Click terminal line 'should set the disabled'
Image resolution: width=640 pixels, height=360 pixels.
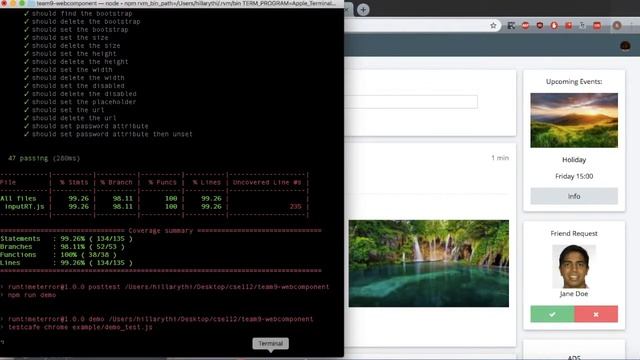pyautogui.click(x=78, y=86)
